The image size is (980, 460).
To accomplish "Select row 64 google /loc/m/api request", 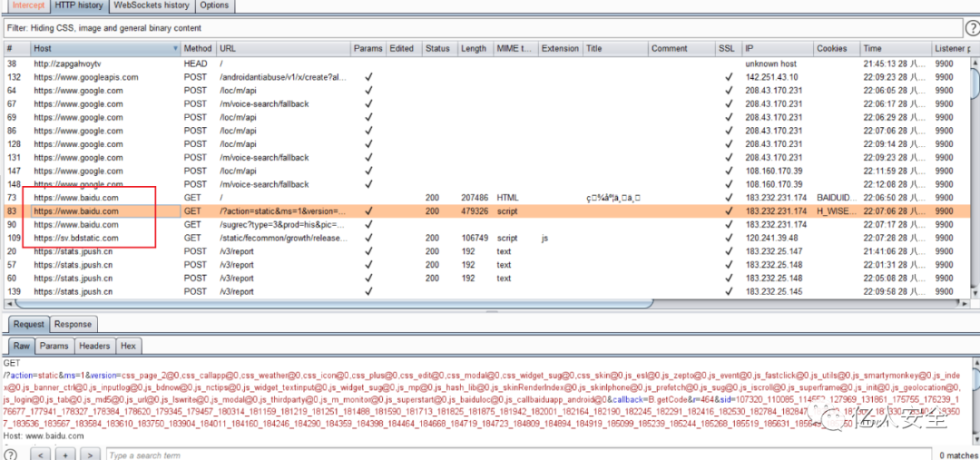I will tap(487, 91).
